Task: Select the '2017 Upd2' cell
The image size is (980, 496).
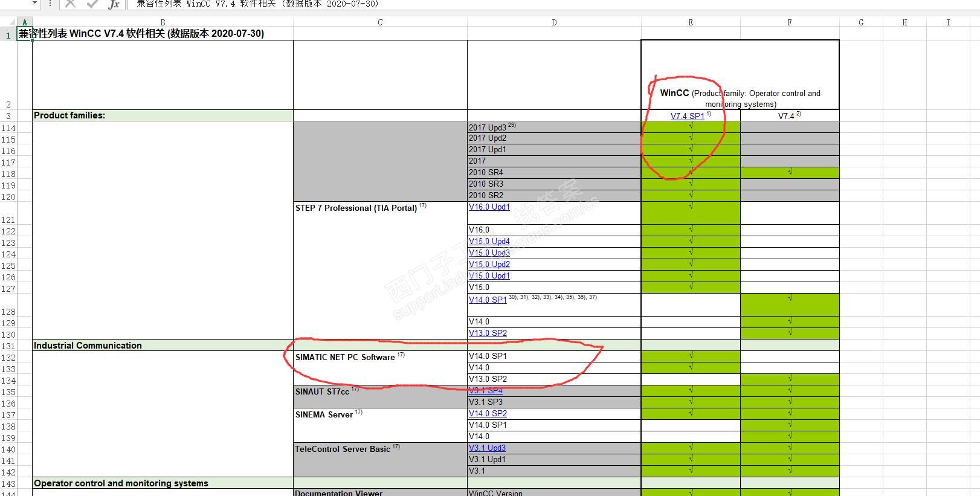Action: click(x=554, y=138)
